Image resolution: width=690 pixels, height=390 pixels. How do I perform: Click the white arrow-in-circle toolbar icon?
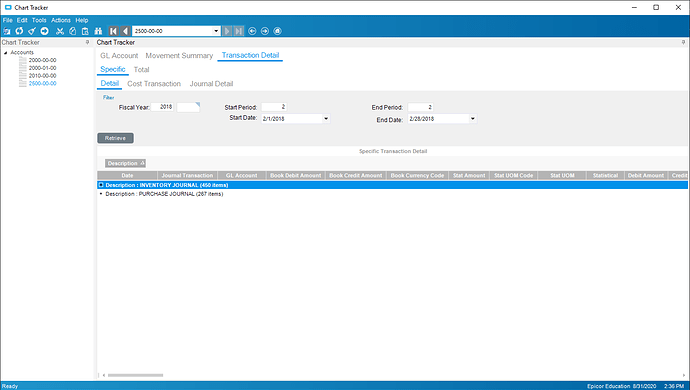[44, 31]
